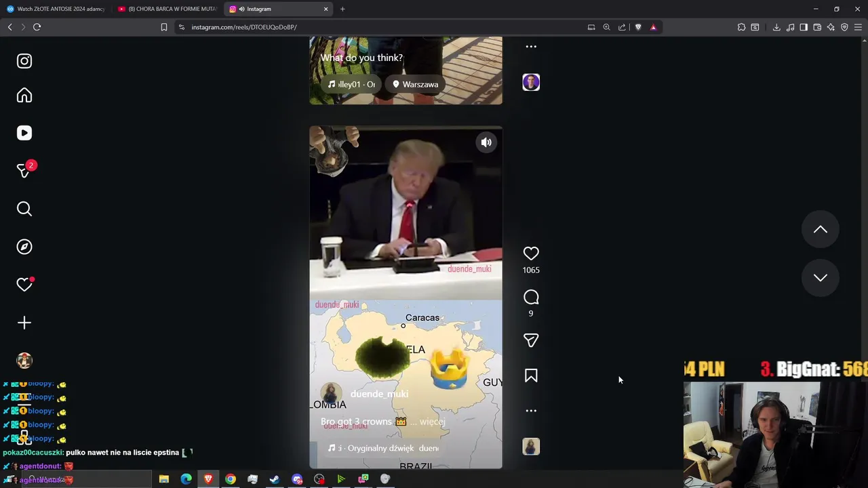Go to Instagram Home feed icon

click(24, 96)
